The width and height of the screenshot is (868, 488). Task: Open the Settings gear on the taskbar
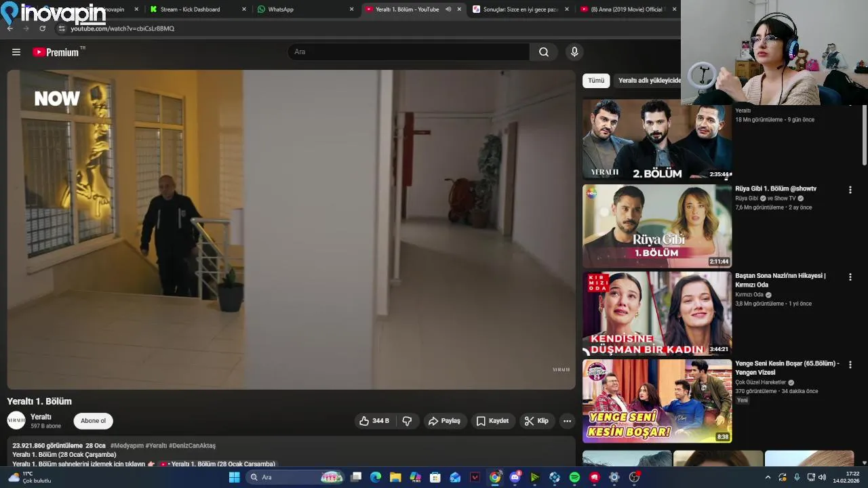tap(614, 477)
